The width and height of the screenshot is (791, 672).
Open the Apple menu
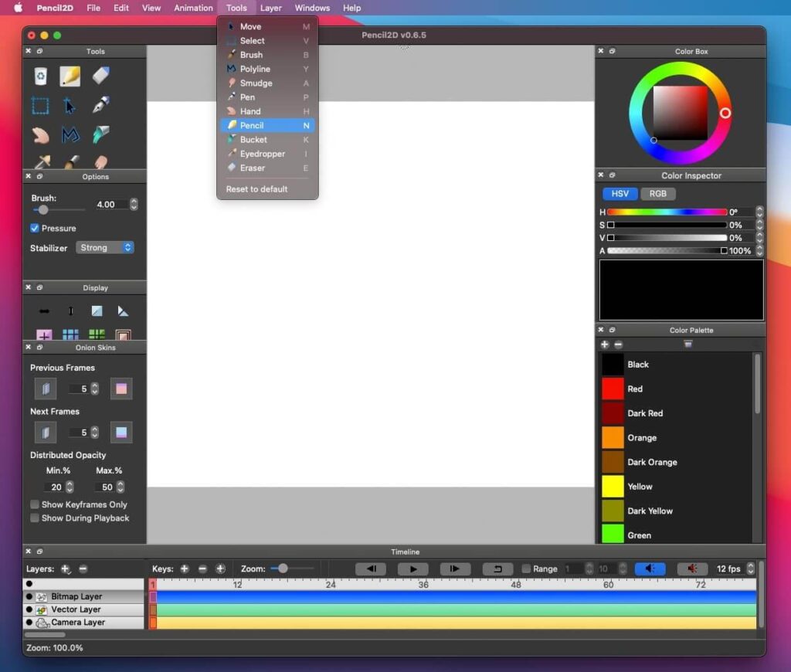click(19, 8)
